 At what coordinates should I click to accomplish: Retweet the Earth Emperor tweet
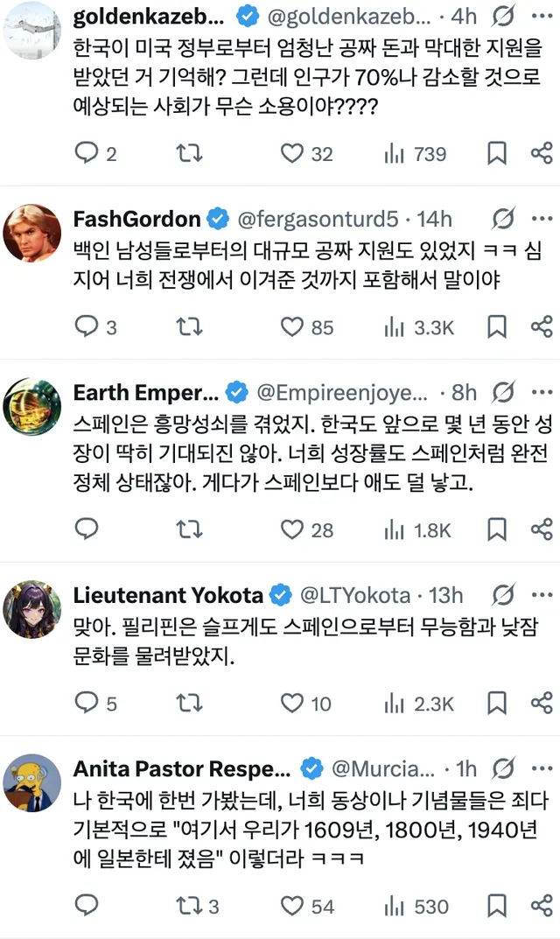(189, 529)
